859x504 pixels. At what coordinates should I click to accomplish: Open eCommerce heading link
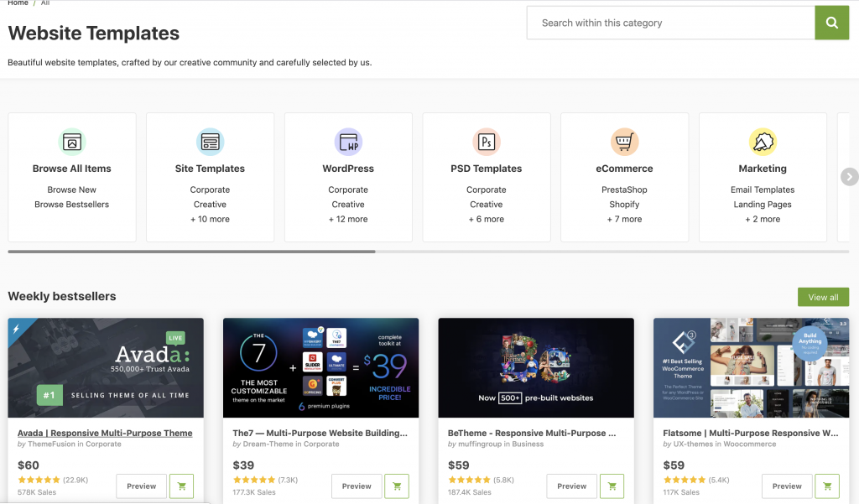(x=624, y=169)
